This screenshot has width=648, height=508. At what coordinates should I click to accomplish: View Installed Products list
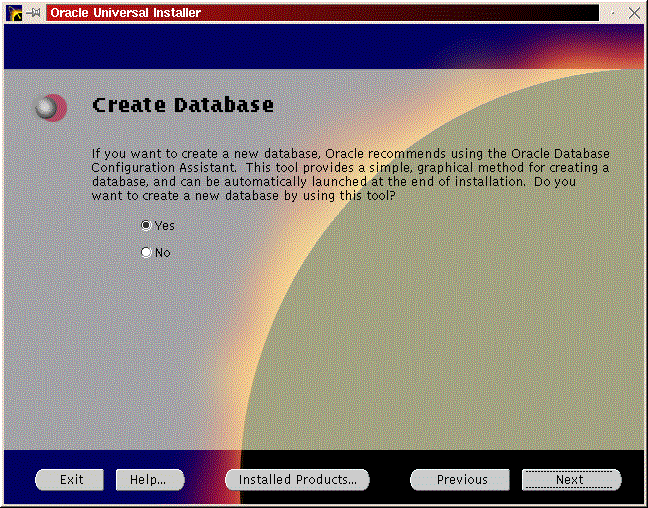297,480
